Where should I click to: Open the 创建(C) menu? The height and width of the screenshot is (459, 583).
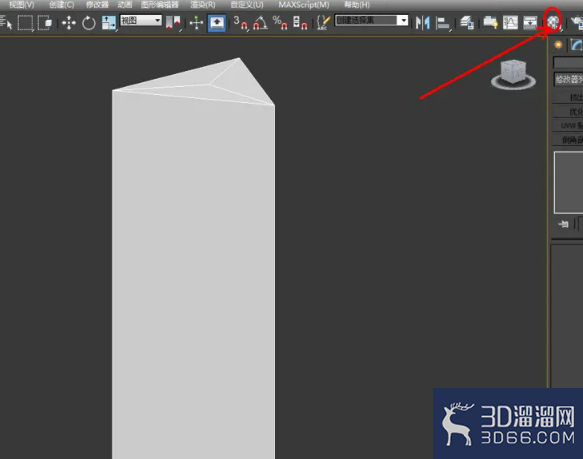61,5
